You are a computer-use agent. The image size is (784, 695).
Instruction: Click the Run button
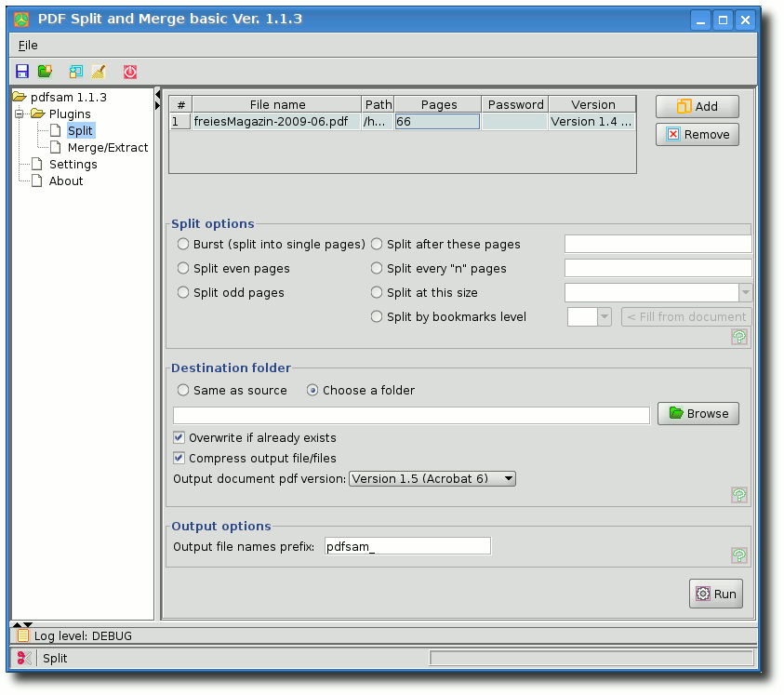[x=715, y=594]
